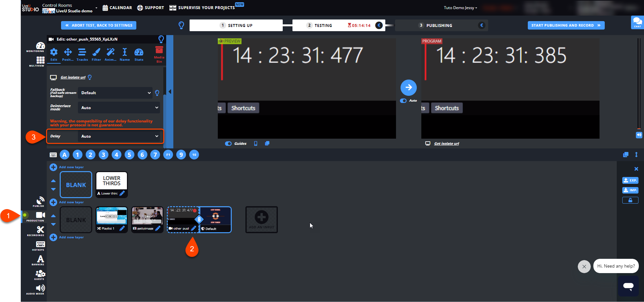Adjust the program volume slider

639,84
